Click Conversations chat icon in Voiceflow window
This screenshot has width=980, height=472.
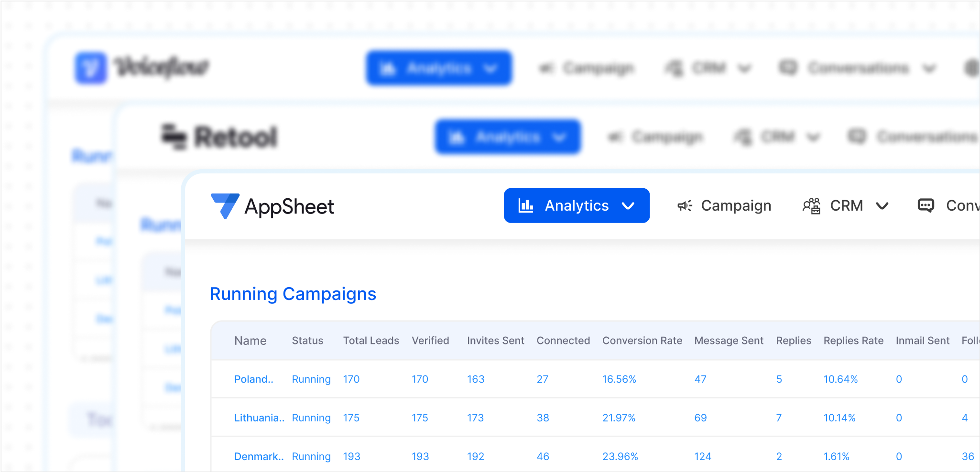click(788, 68)
